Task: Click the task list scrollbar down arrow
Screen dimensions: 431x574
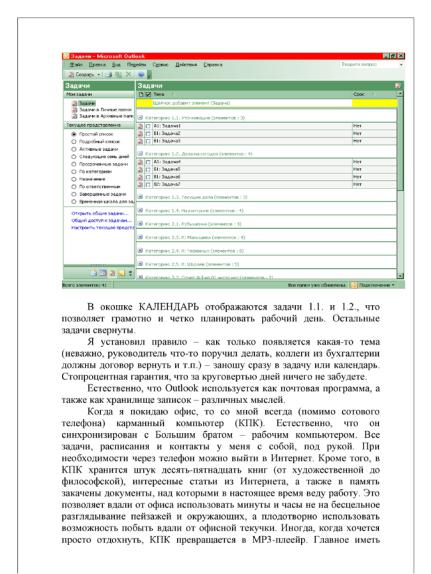Action: (x=400, y=276)
